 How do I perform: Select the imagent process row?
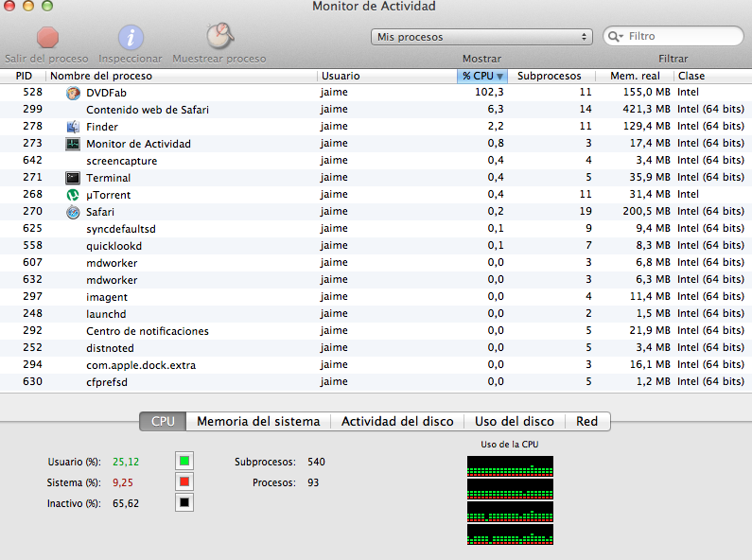[376, 297]
